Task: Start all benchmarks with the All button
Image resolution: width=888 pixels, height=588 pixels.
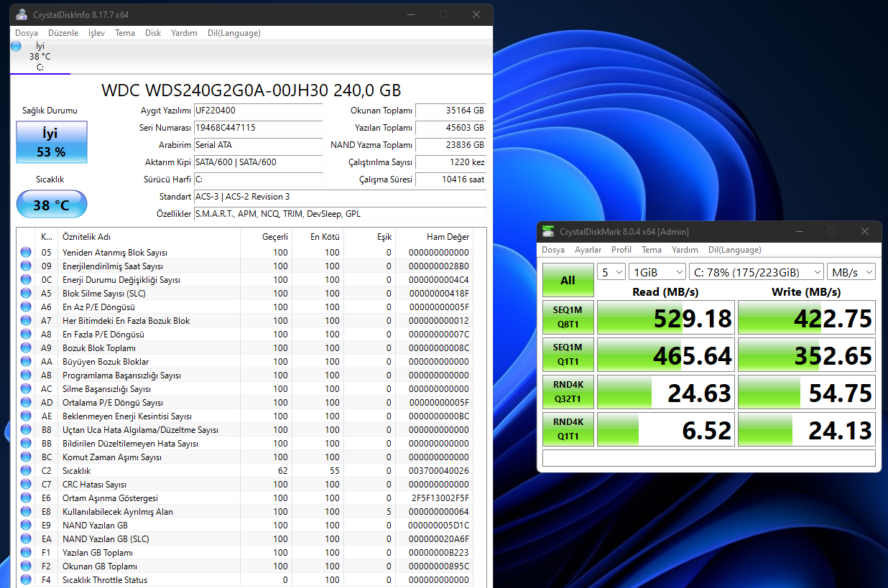Action: coord(568,280)
